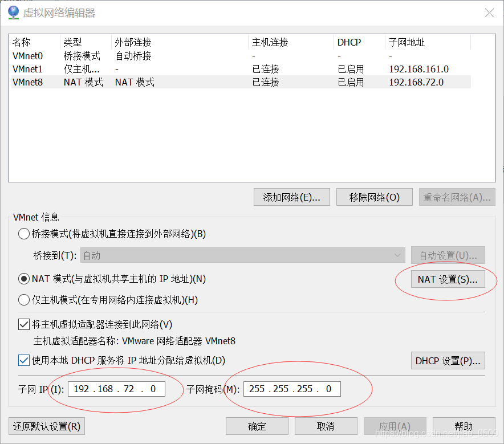The height and width of the screenshot is (444, 504).
Task: Click the 仅主机... type cell of VMnet1
Action: [x=82, y=69]
